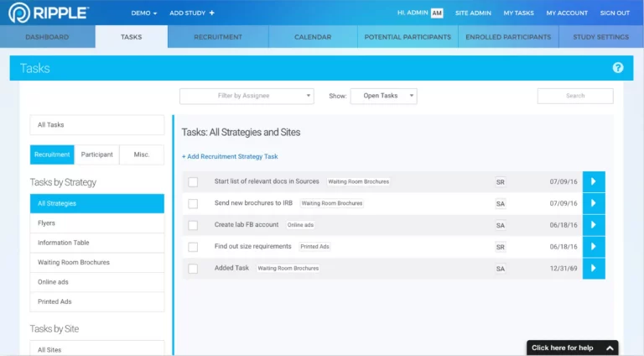This screenshot has height=356, width=644.
Task: Click the AM admin avatar badge
Action: pyautogui.click(x=437, y=13)
